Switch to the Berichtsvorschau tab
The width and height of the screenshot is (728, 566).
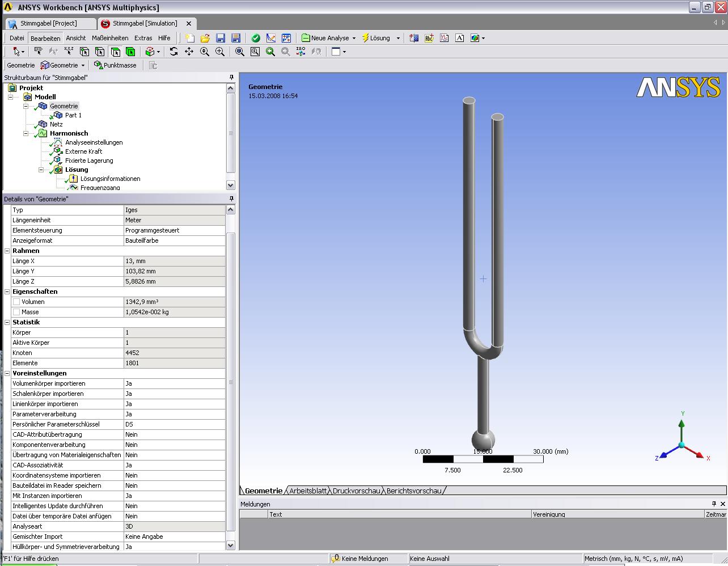point(414,491)
